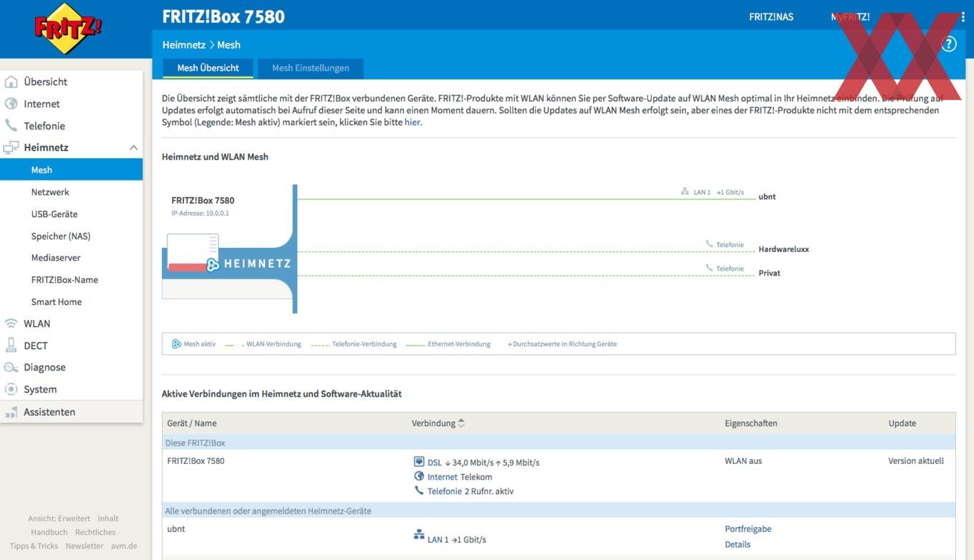Open USB-Geräte in the sidebar
The height and width of the screenshot is (560, 974).
tap(54, 214)
